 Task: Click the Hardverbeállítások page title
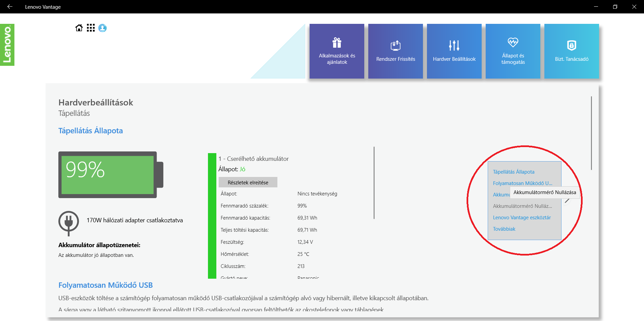tap(96, 102)
